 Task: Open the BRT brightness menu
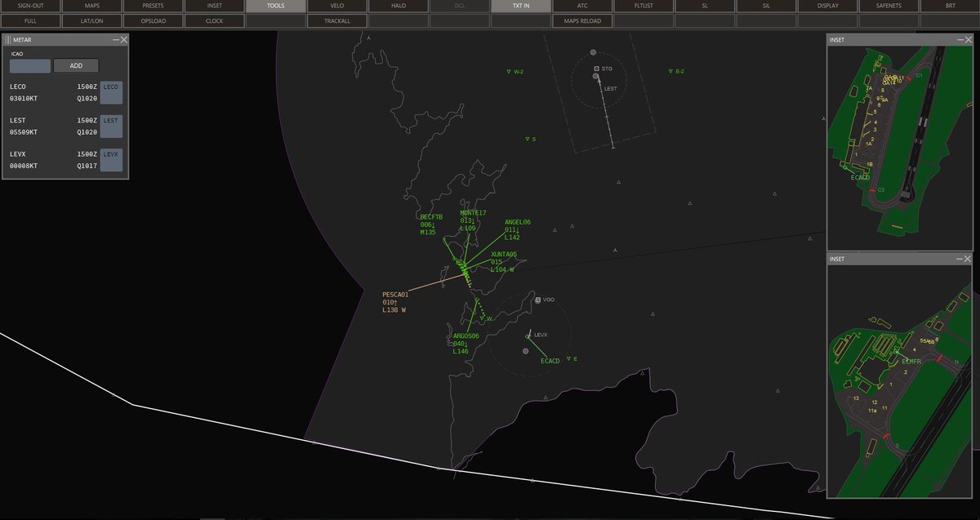coord(950,6)
